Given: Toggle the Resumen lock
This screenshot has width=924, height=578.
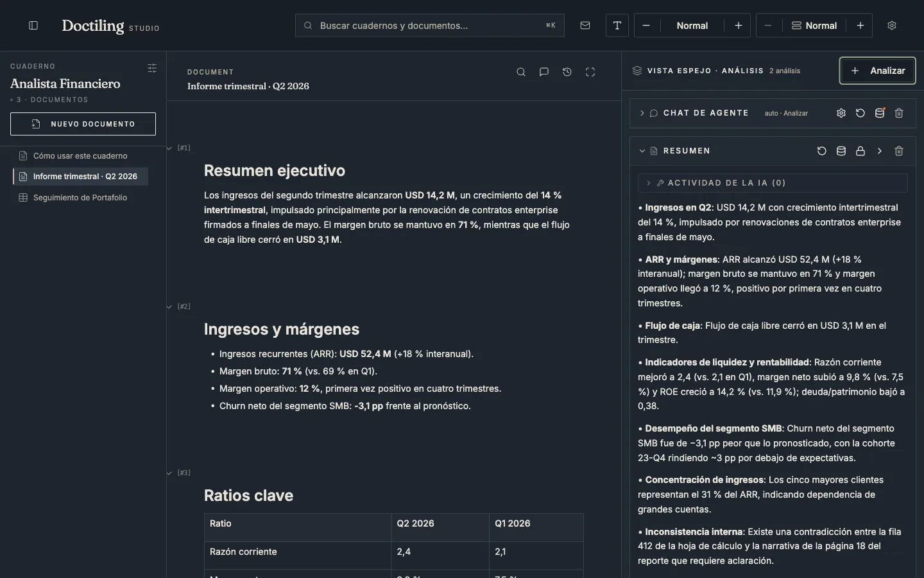Looking at the screenshot, I should [860, 151].
